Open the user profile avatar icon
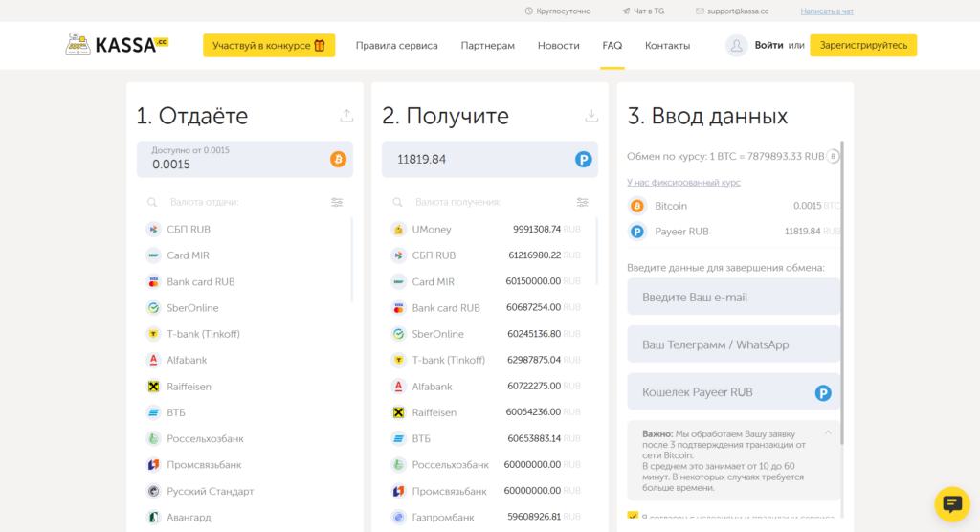The height and width of the screenshot is (532, 980). [x=736, y=46]
